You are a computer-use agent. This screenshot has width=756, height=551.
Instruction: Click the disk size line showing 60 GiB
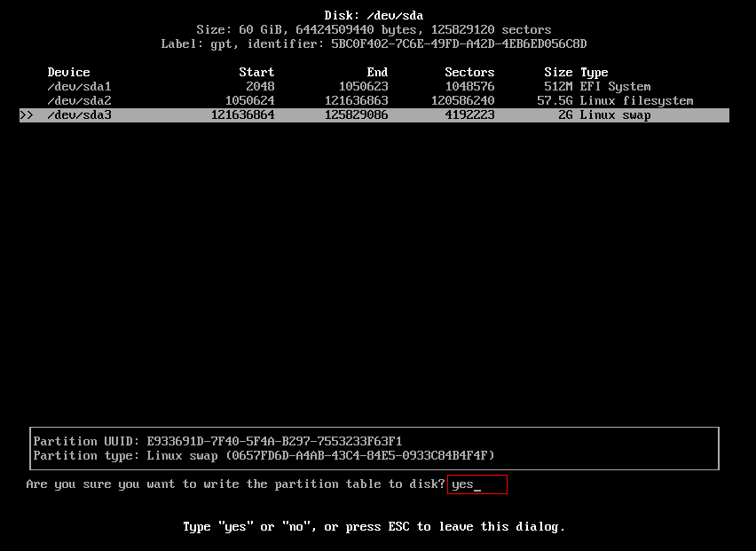coord(374,30)
